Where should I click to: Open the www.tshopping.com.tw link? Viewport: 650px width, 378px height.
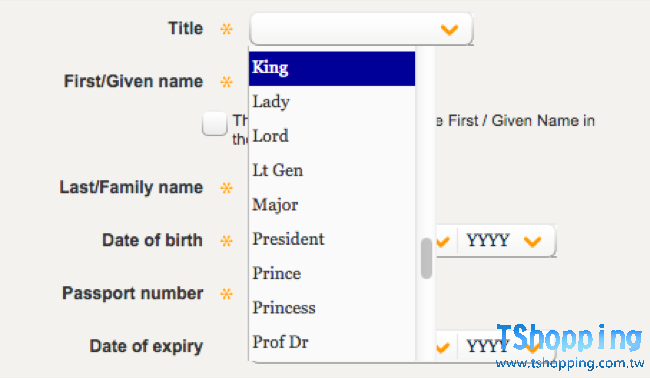click(x=570, y=363)
